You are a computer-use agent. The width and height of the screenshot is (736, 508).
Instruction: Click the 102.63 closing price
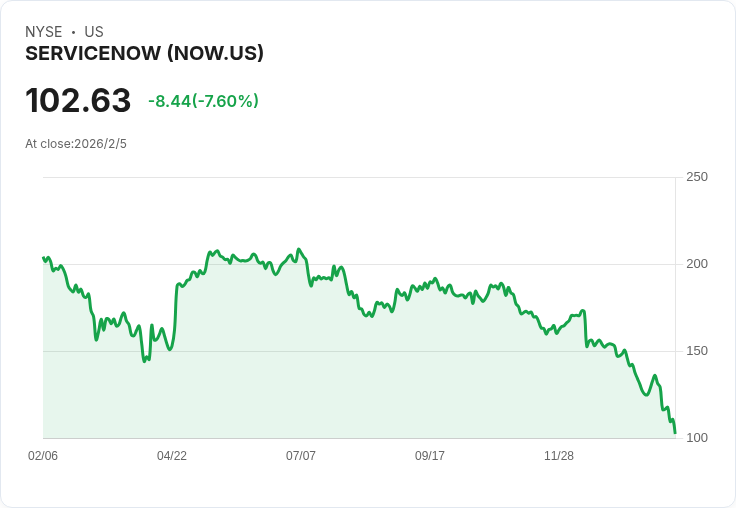[78, 101]
